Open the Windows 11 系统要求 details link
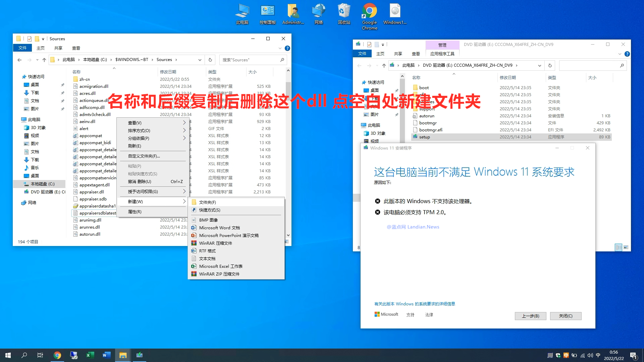644x362 pixels. (x=415, y=304)
